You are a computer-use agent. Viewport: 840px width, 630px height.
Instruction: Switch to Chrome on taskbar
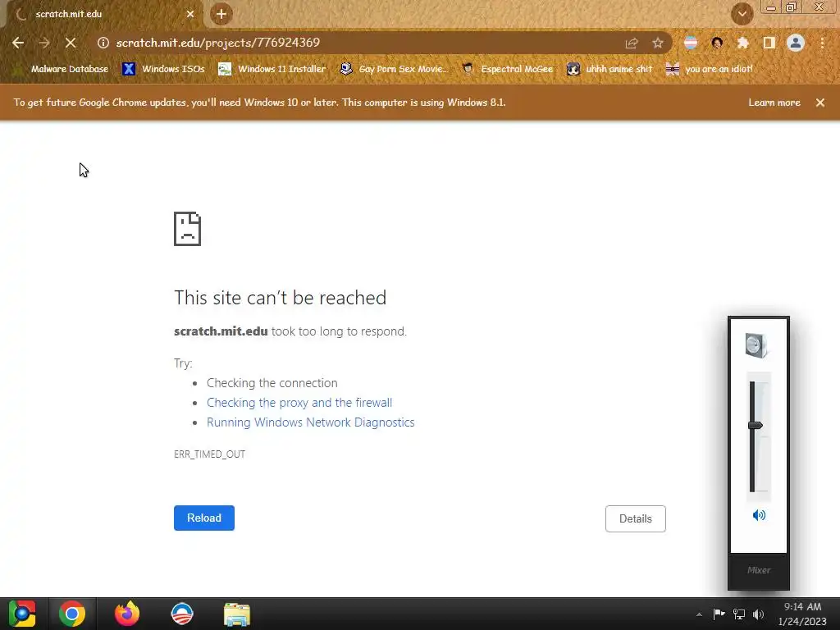point(72,614)
